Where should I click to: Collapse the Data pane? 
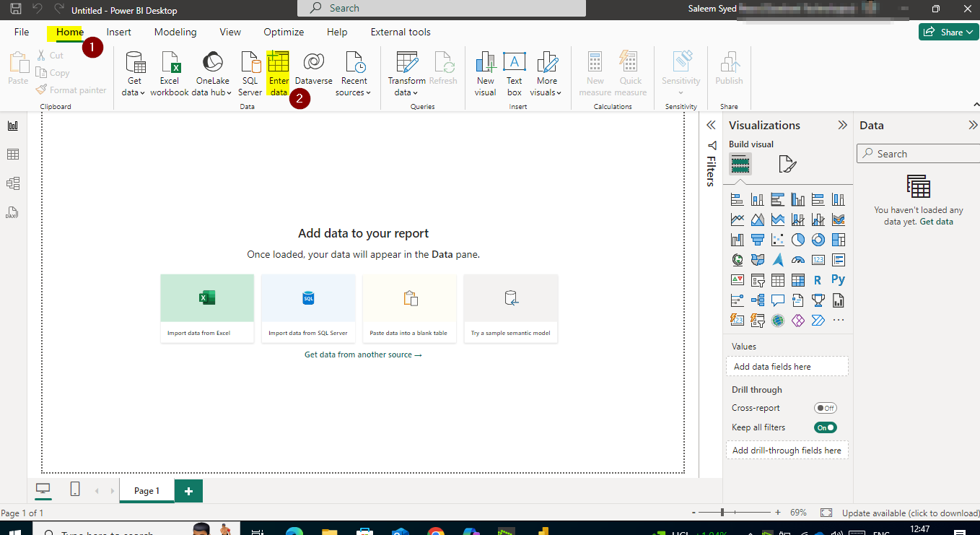(973, 125)
